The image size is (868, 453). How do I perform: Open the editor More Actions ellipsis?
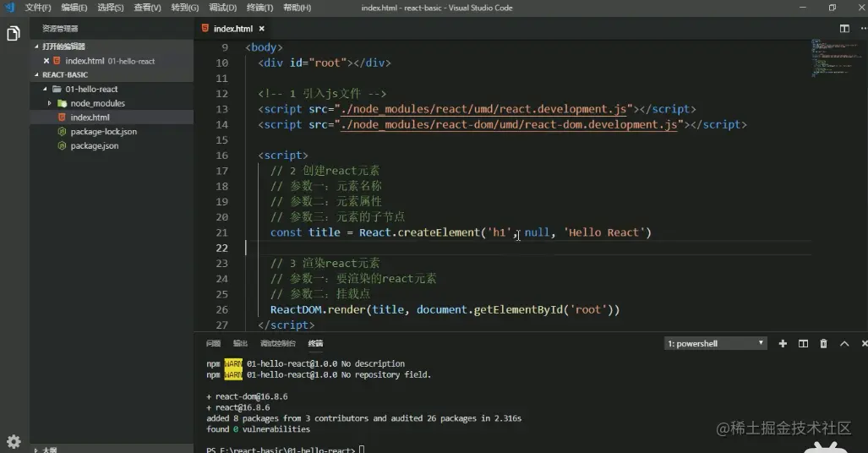click(864, 29)
